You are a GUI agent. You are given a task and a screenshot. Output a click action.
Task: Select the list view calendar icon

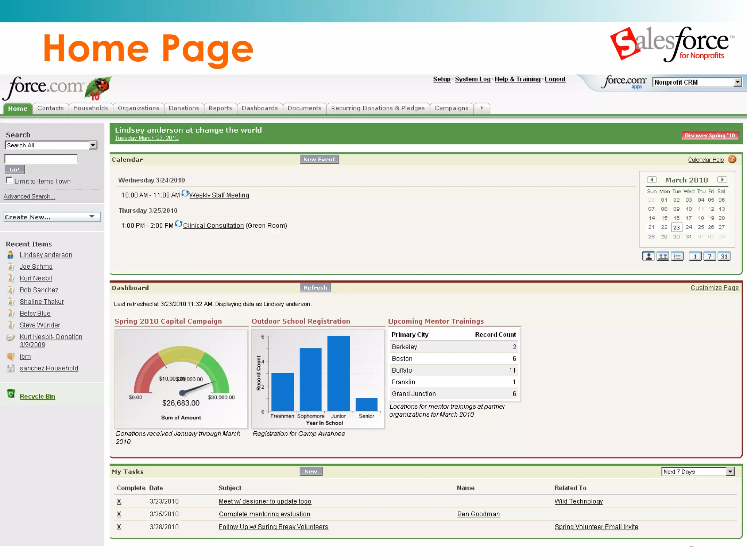[677, 256]
